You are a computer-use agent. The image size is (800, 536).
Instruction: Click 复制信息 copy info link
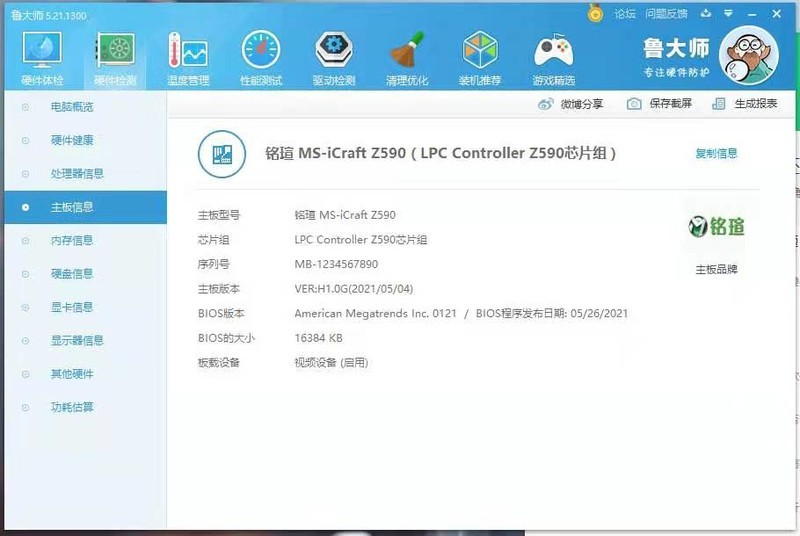tap(716, 153)
